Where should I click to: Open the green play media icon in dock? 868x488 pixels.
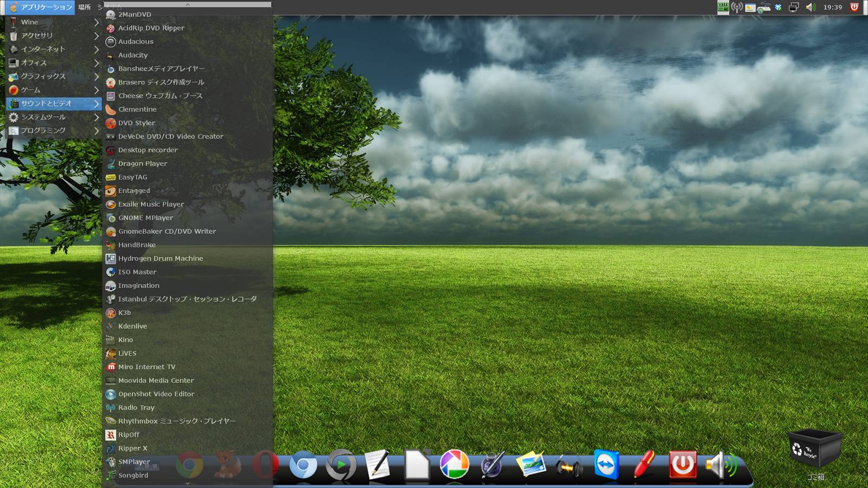[341, 465]
